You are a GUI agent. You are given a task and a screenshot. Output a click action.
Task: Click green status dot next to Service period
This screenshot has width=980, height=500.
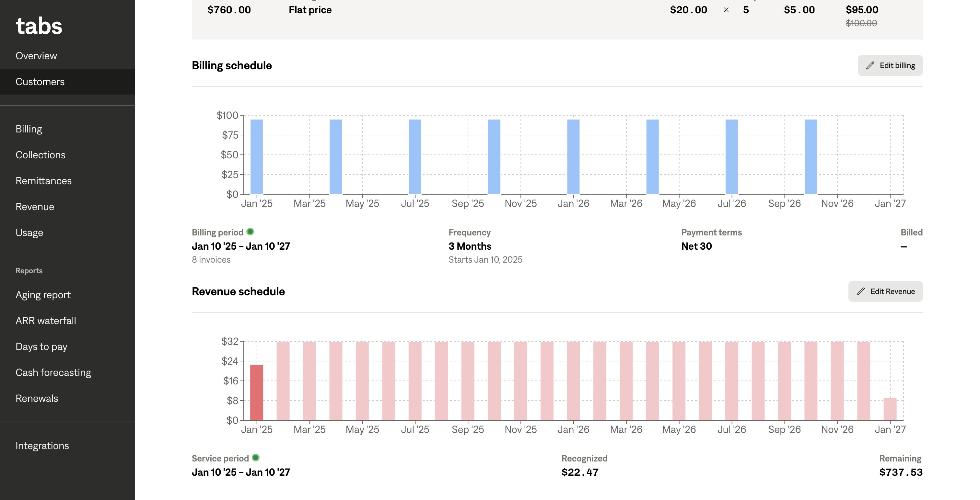pyautogui.click(x=256, y=458)
